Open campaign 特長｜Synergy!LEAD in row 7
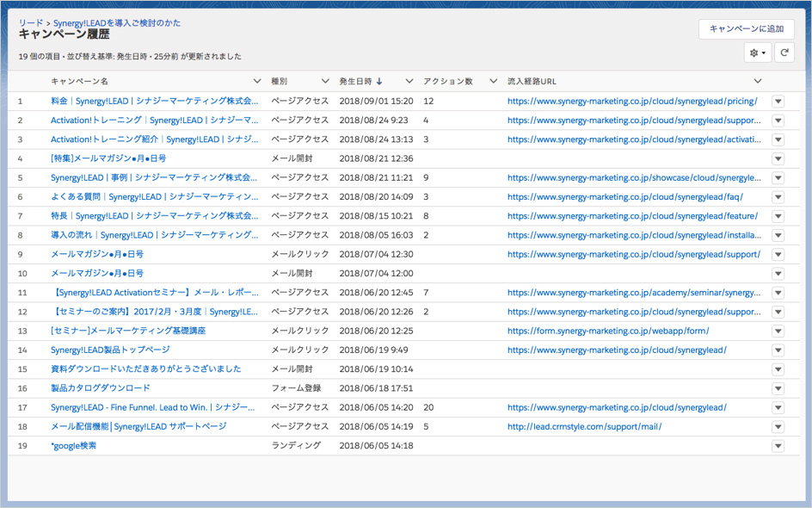This screenshot has width=812, height=508. click(154, 216)
